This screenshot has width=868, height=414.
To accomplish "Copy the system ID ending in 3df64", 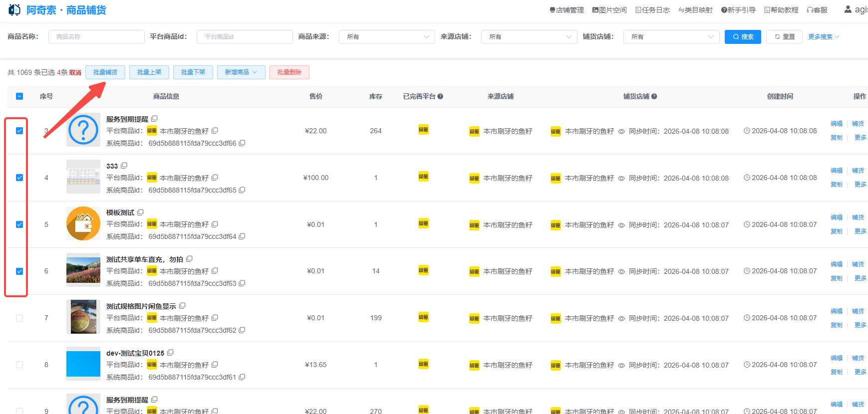I will [242, 236].
